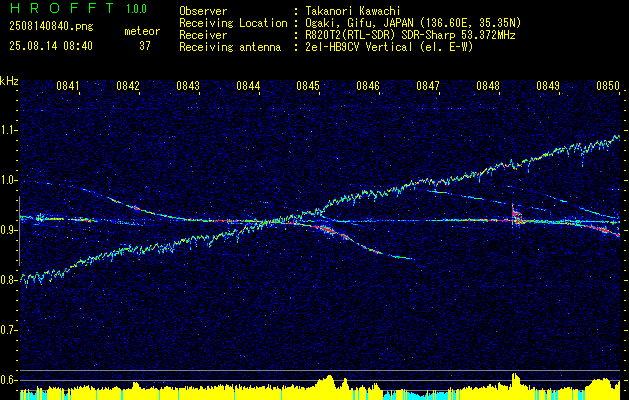Click the date stamp 25.08.14 08:40
This screenshot has width=629, height=400.
(51, 46)
